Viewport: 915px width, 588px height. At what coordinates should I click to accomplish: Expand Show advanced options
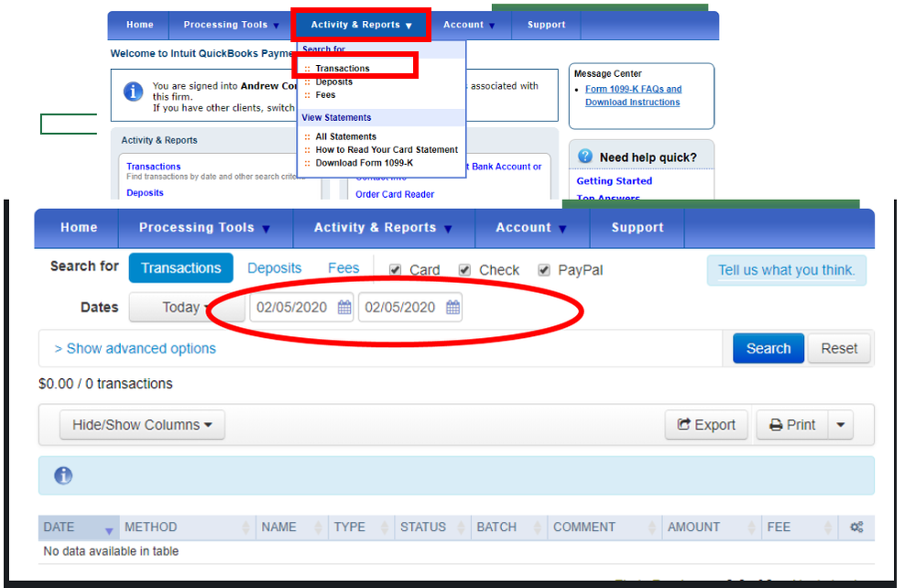[136, 349]
